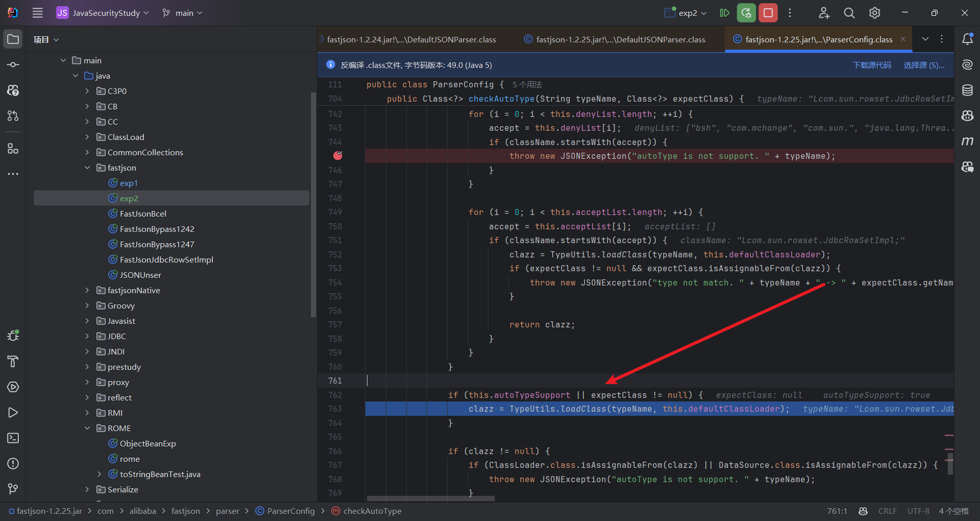Open the Build hammer tool window
This screenshot has width=980, height=521.
pos(13,362)
